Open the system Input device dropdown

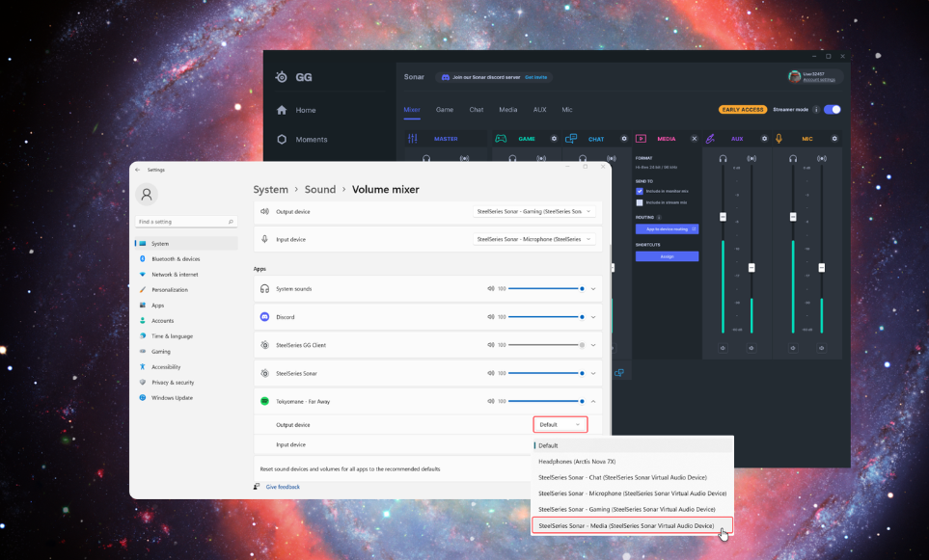tap(533, 239)
